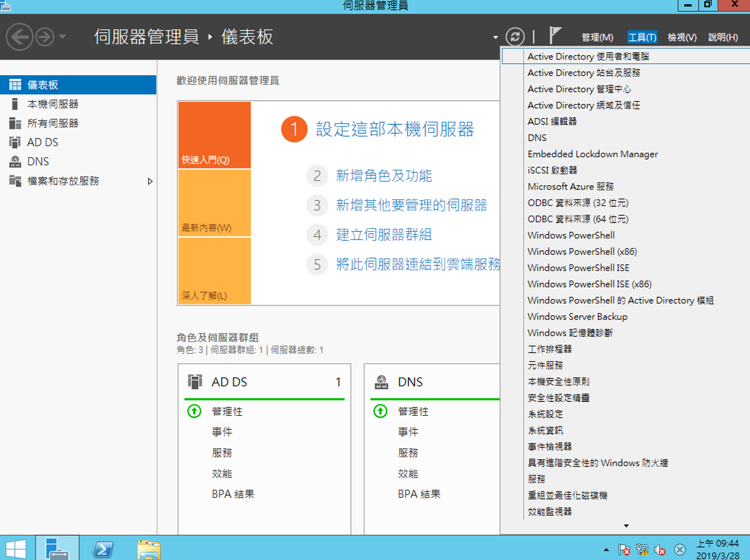Open 服務 in the AD DS tile

coord(222,452)
